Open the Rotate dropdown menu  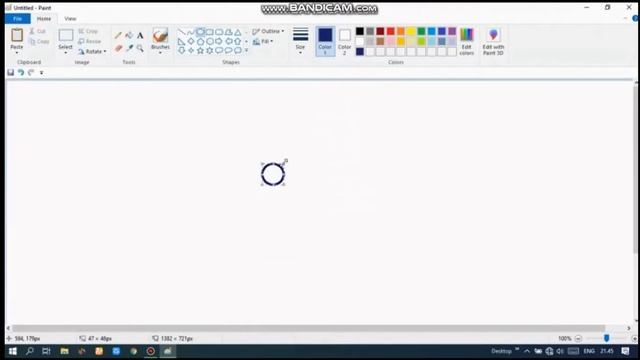coord(93,52)
